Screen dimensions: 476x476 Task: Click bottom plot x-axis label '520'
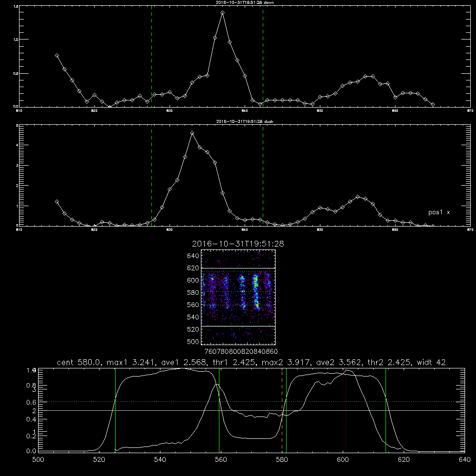(x=99, y=460)
